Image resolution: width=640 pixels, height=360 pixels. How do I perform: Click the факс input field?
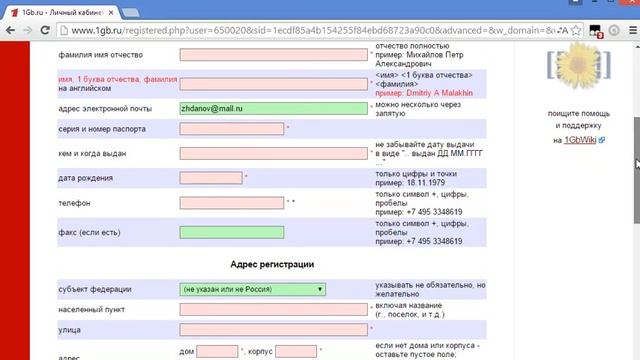click(x=232, y=232)
